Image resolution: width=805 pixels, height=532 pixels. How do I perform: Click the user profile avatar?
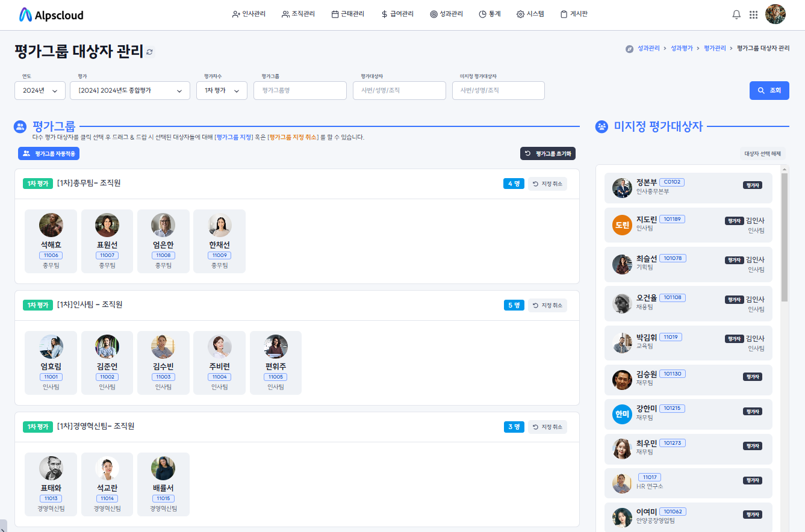tap(775, 14)
